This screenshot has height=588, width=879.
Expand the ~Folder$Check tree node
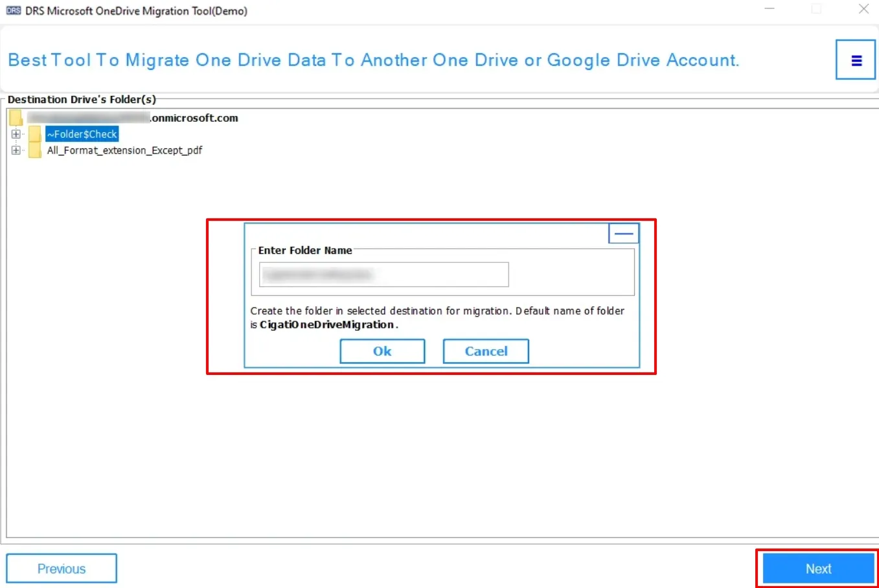(16, 134)
